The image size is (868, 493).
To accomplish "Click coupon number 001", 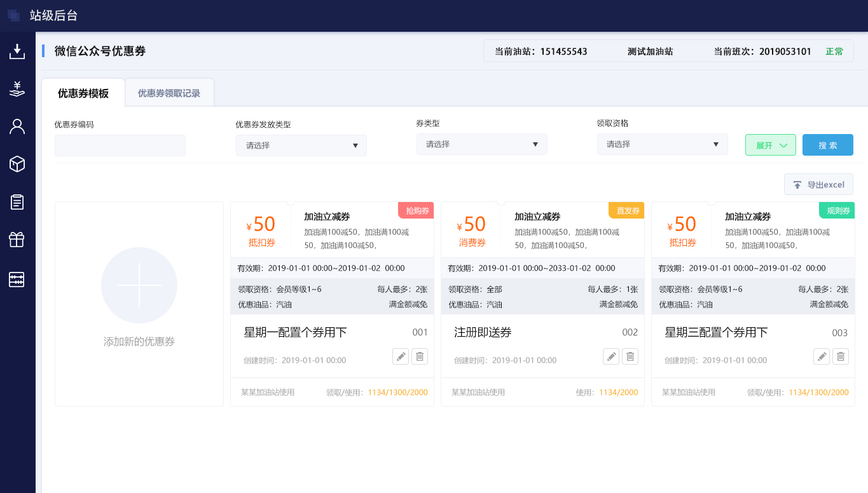I will 420,332.
